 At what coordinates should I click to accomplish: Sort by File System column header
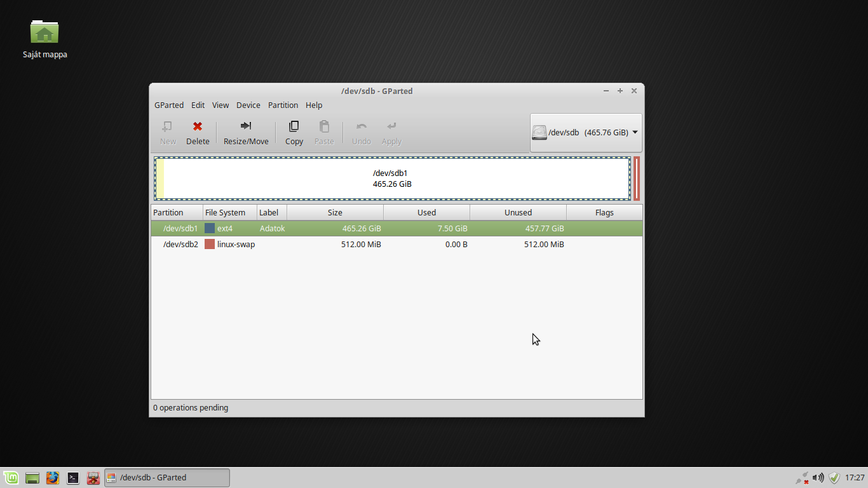pos(230,212)
